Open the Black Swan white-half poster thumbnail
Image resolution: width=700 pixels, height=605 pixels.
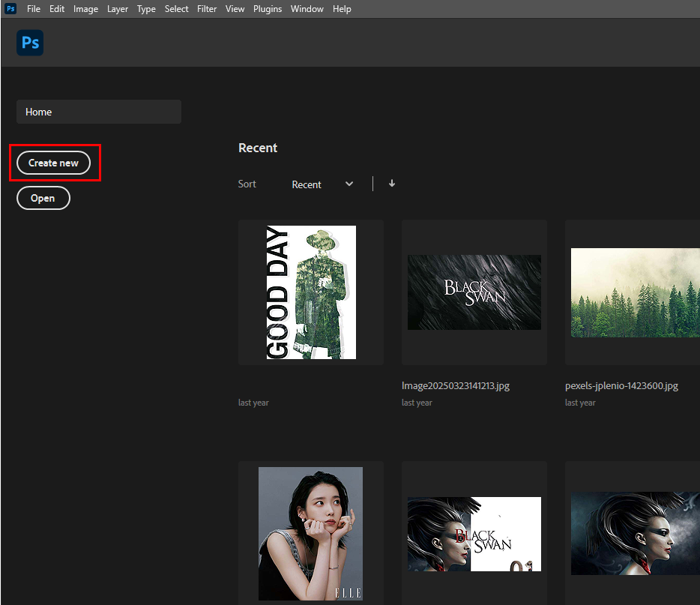[474, 533]
